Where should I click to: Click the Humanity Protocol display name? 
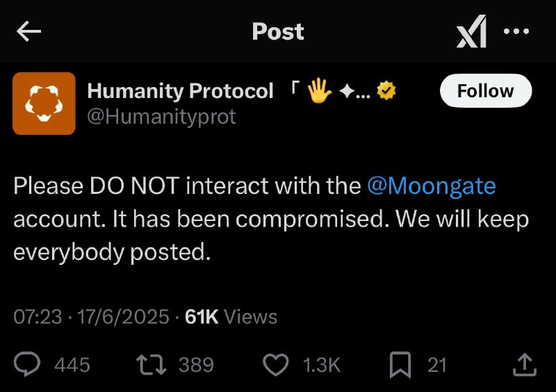tap(180, 91)
